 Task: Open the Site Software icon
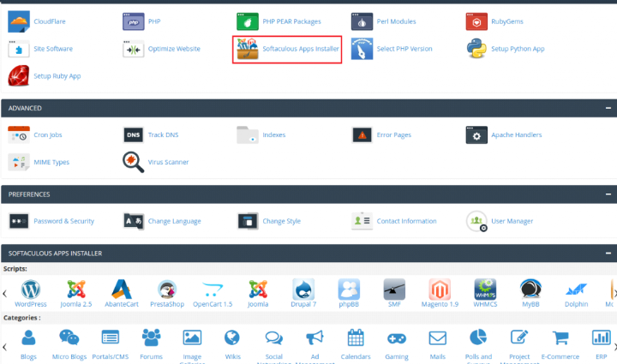[19, 49]
